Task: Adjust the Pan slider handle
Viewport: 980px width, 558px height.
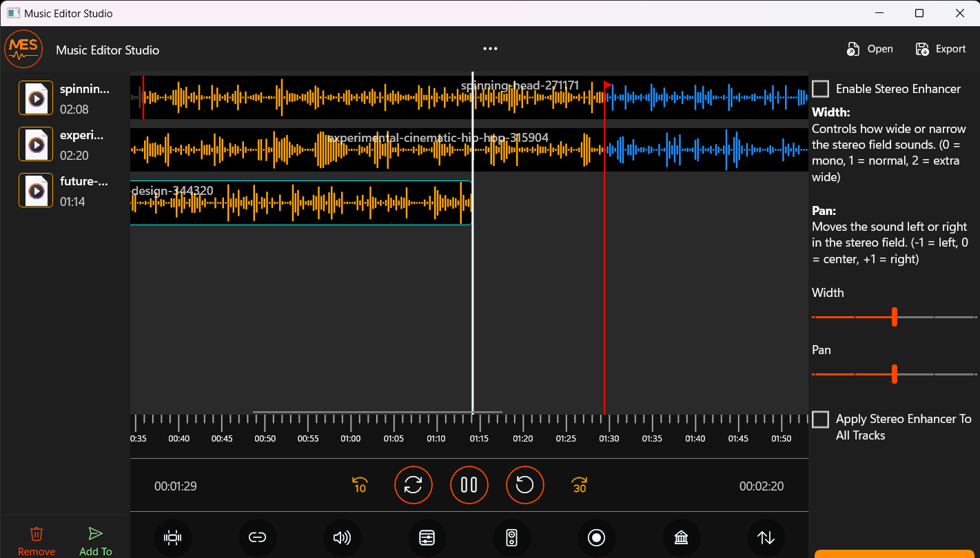Action: click(893, 374)
